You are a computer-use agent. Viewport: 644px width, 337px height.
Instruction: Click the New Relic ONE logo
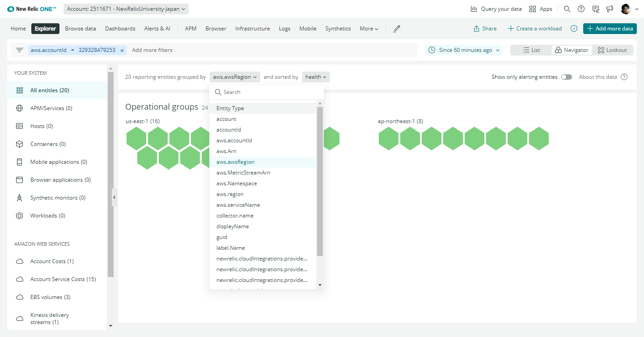[x=32, y=9]
